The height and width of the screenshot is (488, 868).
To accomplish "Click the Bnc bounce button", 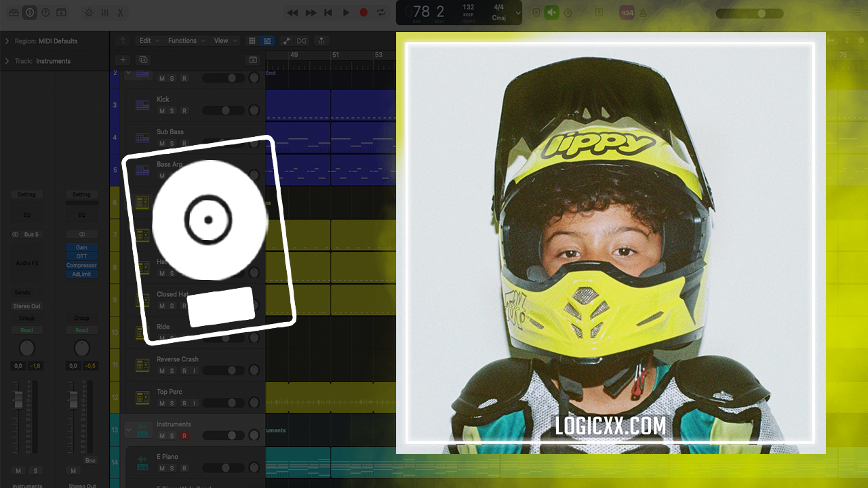I will click(90, 460).
